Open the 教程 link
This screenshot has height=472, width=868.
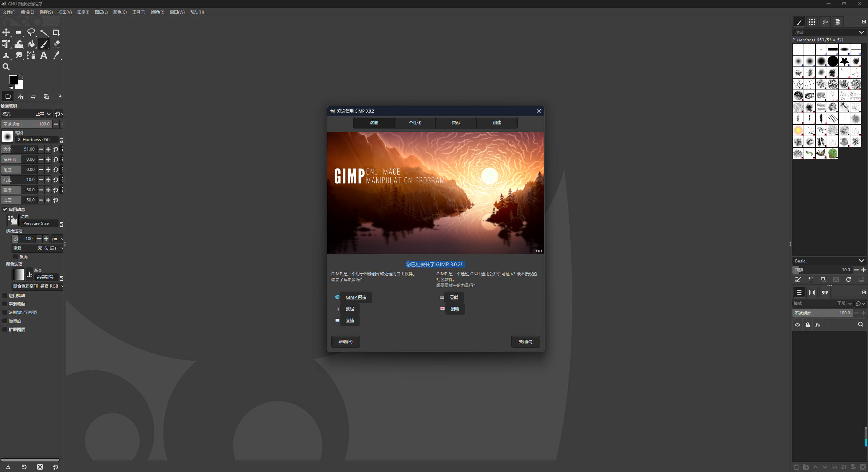(x=350, y=309)
